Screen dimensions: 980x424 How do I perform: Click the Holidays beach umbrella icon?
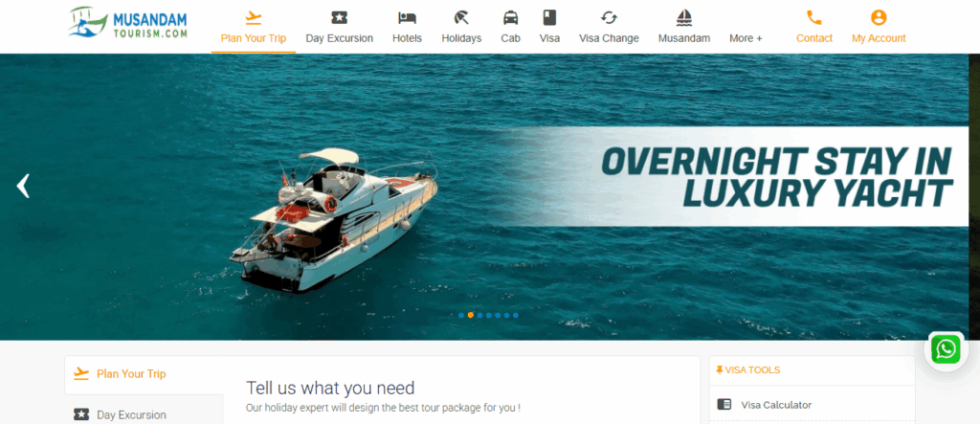(461, 17)
